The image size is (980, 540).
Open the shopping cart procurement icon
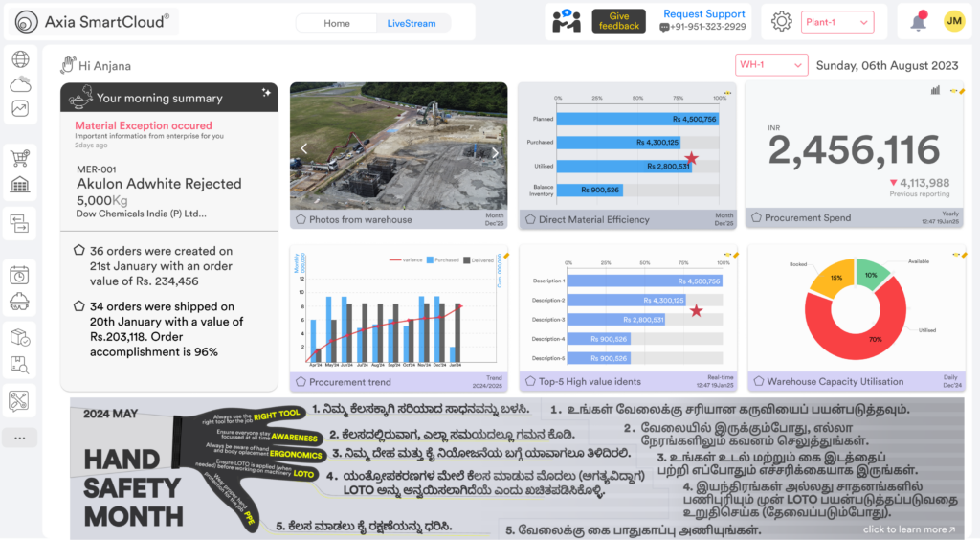20,158
